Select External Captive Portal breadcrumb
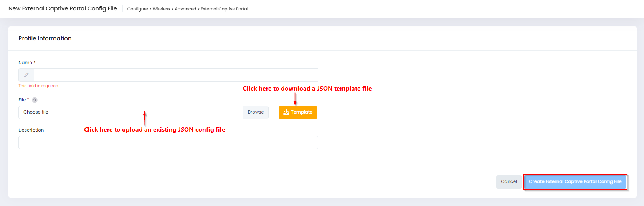This screenshot has height=206, width=644. point(225,9)
